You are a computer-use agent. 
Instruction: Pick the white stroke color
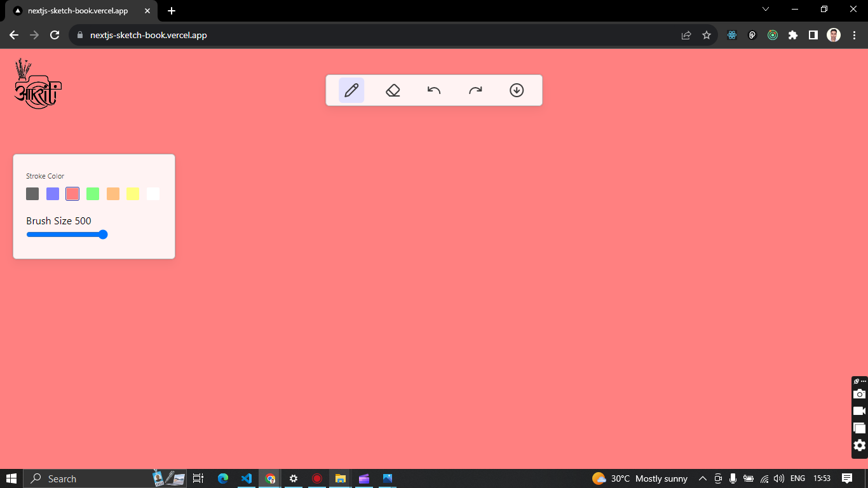(x=153, y=194)
